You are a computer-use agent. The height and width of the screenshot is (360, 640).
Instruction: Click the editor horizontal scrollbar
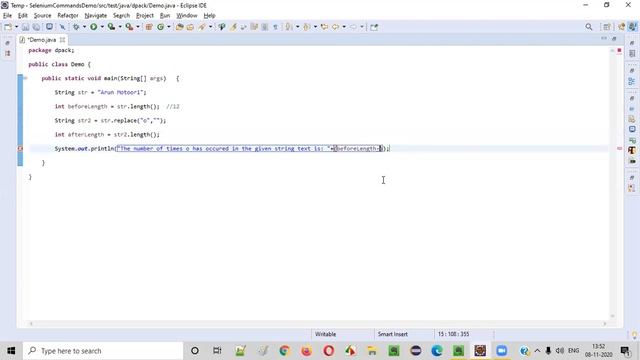pos(318,324)
